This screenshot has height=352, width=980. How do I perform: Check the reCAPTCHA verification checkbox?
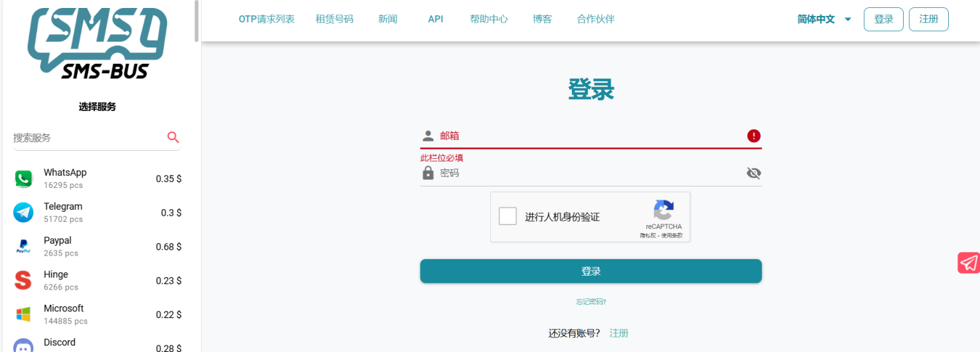point(508,217)
